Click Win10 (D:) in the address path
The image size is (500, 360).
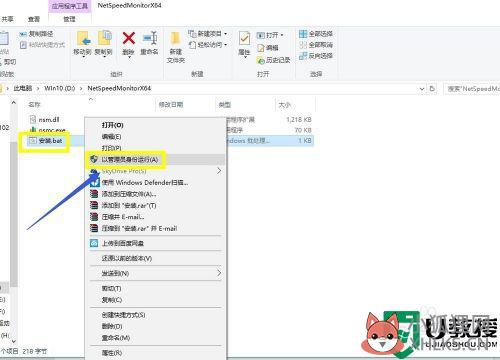click(60, 88)
